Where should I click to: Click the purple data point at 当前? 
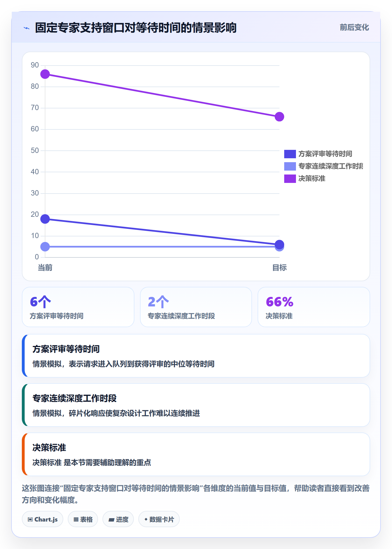[x=45, y=74]
